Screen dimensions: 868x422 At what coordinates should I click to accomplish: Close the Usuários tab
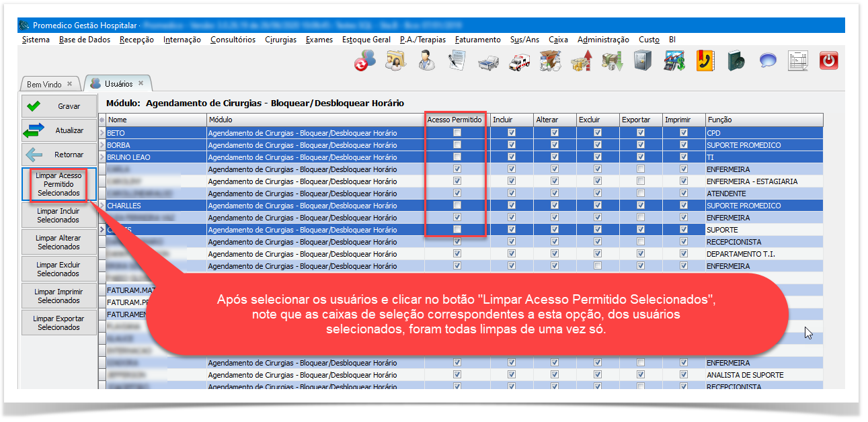point(141,83)
